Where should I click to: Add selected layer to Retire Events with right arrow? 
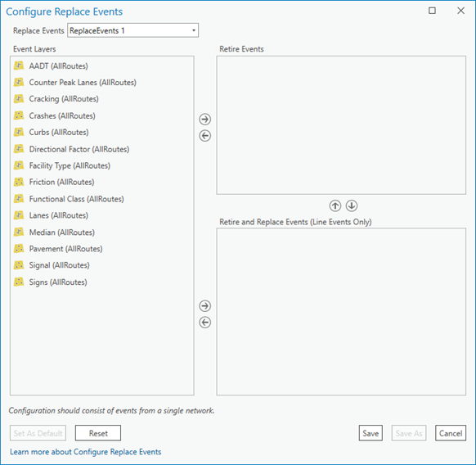[205, 120]
